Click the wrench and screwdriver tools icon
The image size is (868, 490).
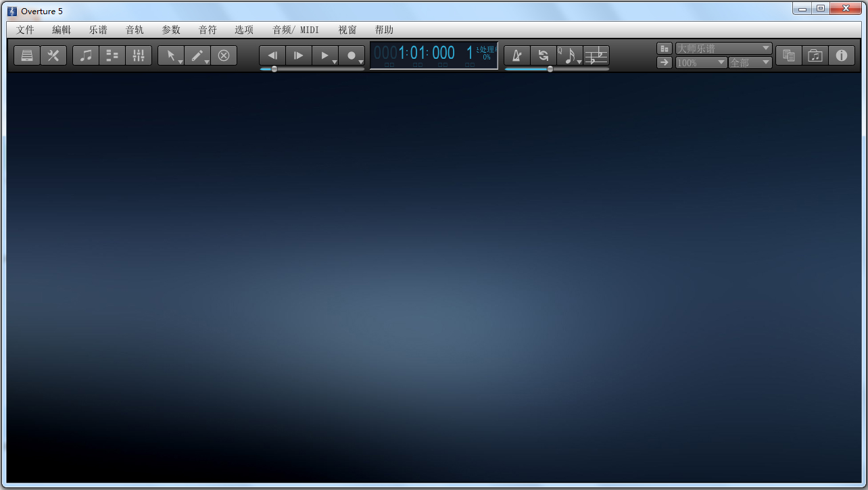(53, 56)
